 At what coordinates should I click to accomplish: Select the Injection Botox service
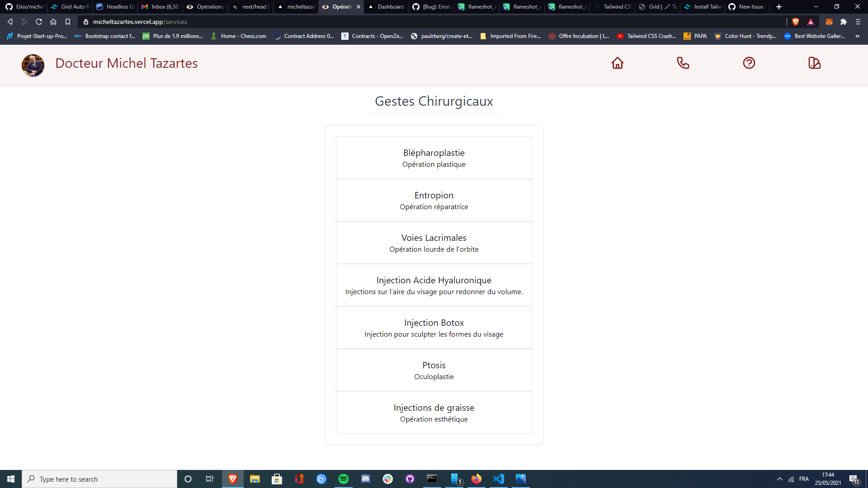point(434,328)
